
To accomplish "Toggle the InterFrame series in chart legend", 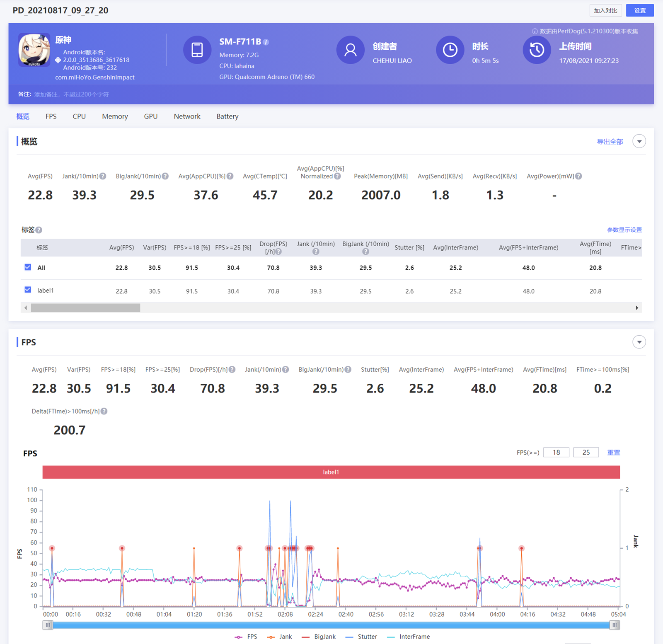I will pos(408,637).
